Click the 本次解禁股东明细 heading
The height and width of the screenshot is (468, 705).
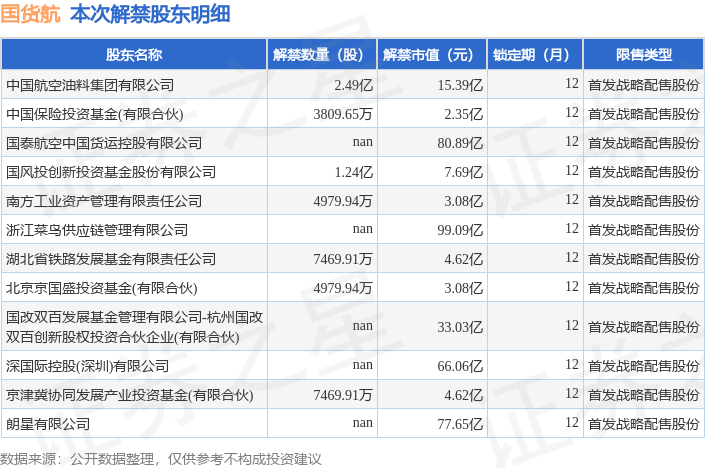(150, 14)
